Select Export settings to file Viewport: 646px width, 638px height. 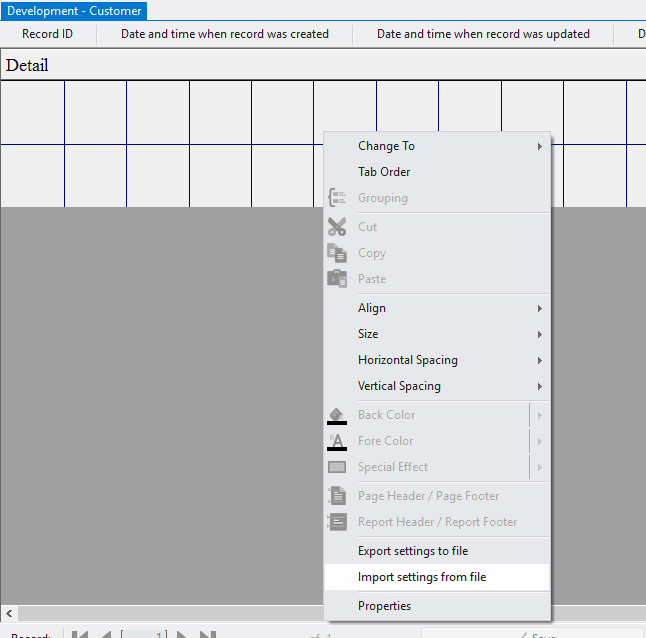coord(412,551)
